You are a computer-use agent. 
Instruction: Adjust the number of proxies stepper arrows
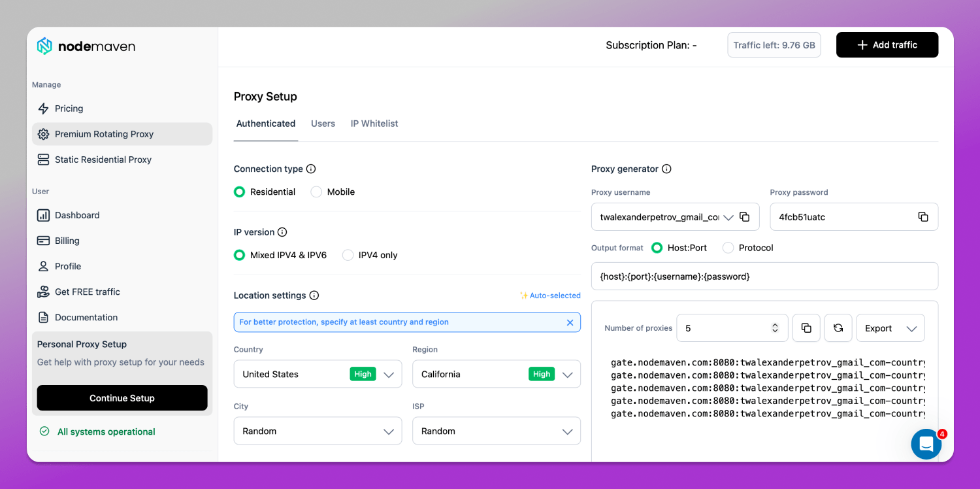click(775, 328)
